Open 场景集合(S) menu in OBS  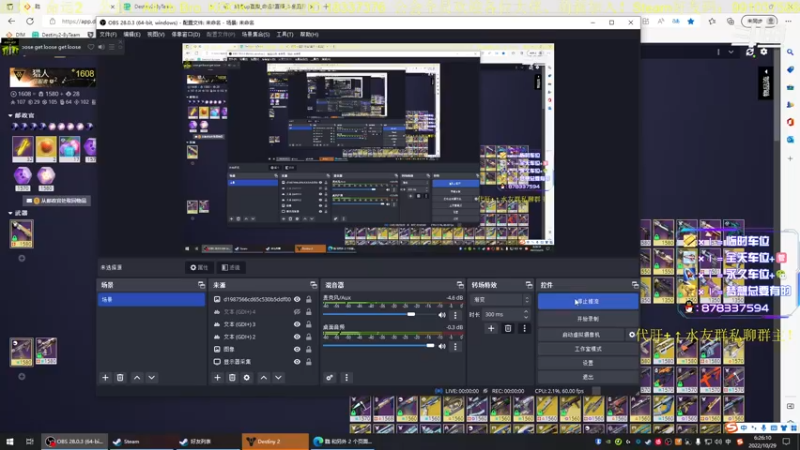tap(255, 35)
